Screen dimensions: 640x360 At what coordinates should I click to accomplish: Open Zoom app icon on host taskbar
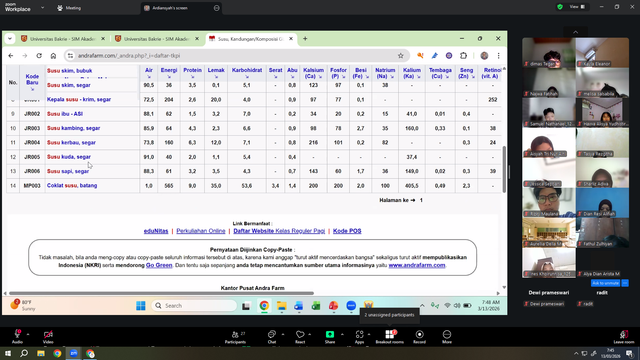[x=73, y=353]
